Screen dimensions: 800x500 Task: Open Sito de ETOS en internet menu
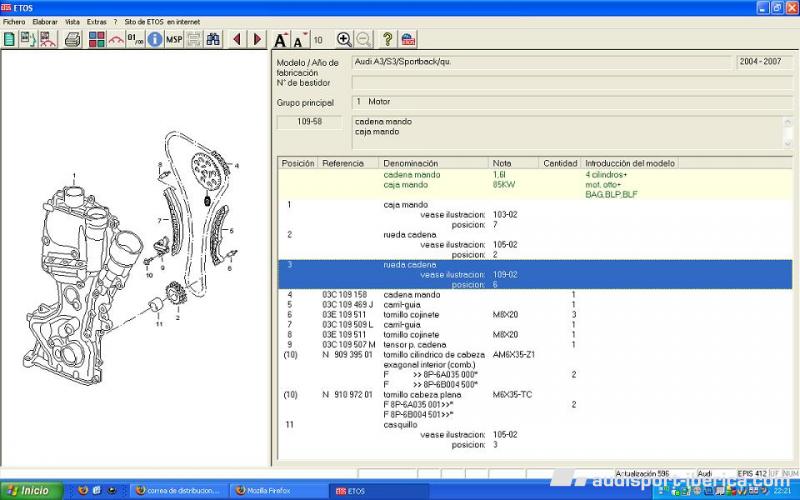(x=162, y=22)
